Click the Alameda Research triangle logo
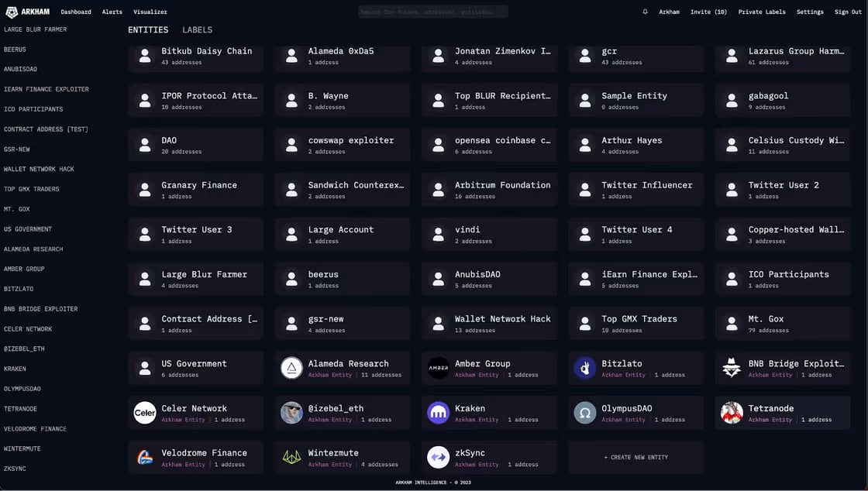This screenshot has height=491, width=868. (291, 369)
